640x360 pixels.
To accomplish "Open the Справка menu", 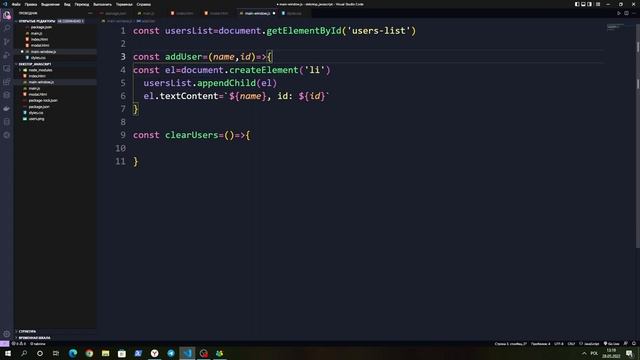I will tap(144, 4).
